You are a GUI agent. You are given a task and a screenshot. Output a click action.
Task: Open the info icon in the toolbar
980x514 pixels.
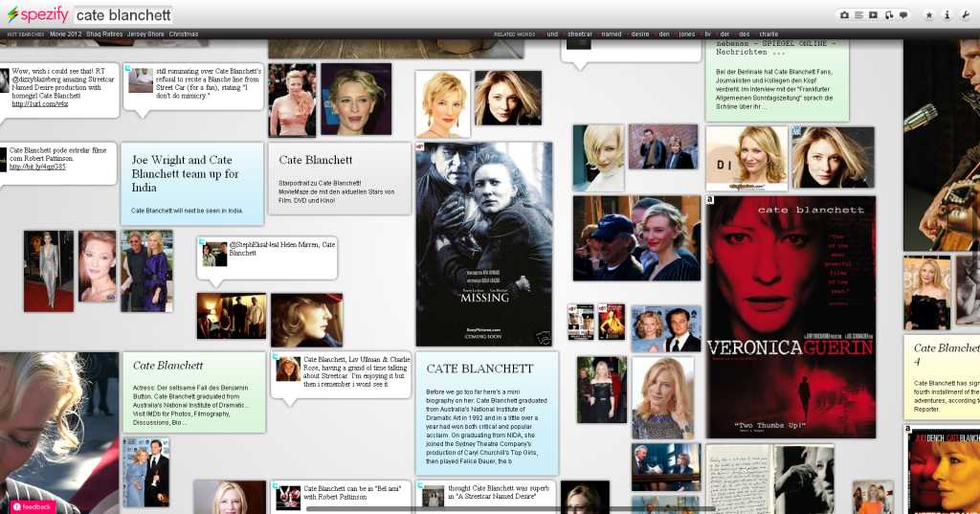tap(947, 15)
